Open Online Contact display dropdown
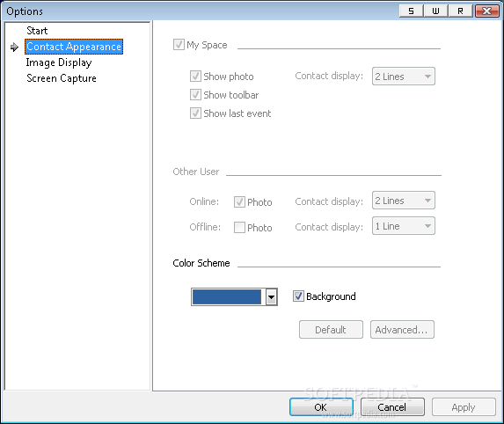504x424 pixels. pos(404,201)
